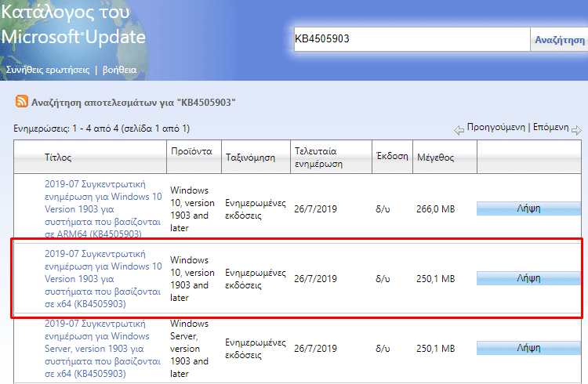Open the ARM64 KB4505903 update title link
Screen dimensions: 588x384
coord(103,209)
